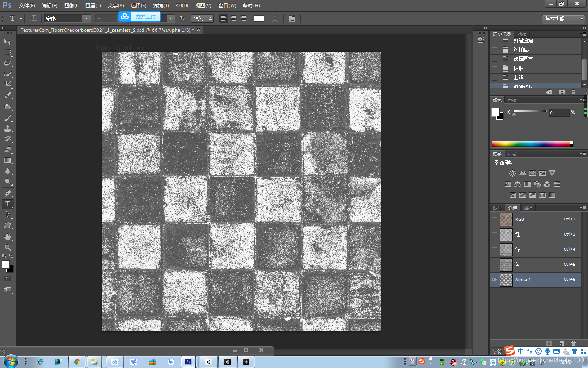Screen dimensions: 588x368
Task: Open the Adjustments panel menu
Action: point(583,154)
